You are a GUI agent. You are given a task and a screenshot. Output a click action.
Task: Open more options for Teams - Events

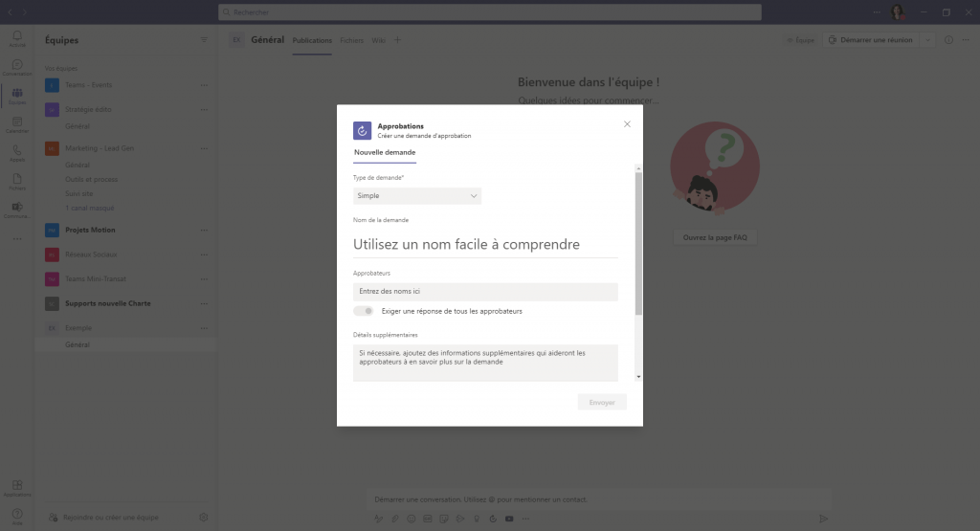(204, 85)
